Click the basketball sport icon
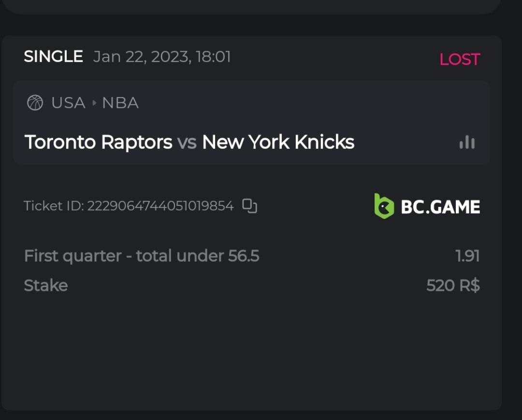 point(35,103)
